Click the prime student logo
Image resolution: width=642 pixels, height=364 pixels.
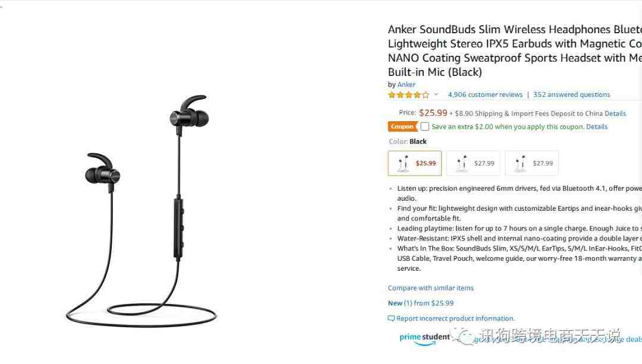[x=424, y=338]
